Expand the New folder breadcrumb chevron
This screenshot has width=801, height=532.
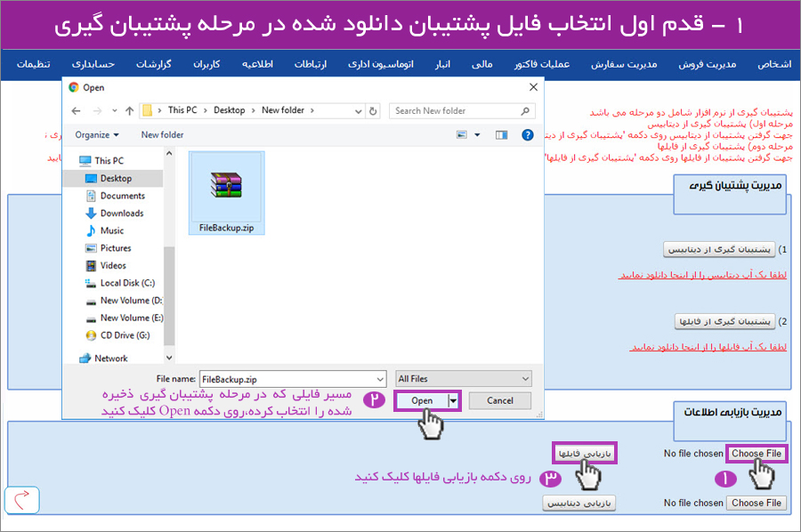(x=312, y=110)
